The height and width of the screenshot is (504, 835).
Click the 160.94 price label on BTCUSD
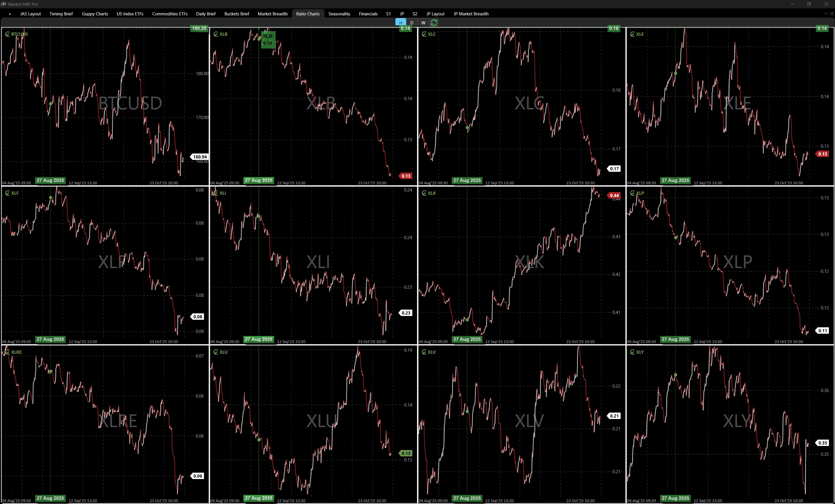pyautogui.click(x=200, y=157)
